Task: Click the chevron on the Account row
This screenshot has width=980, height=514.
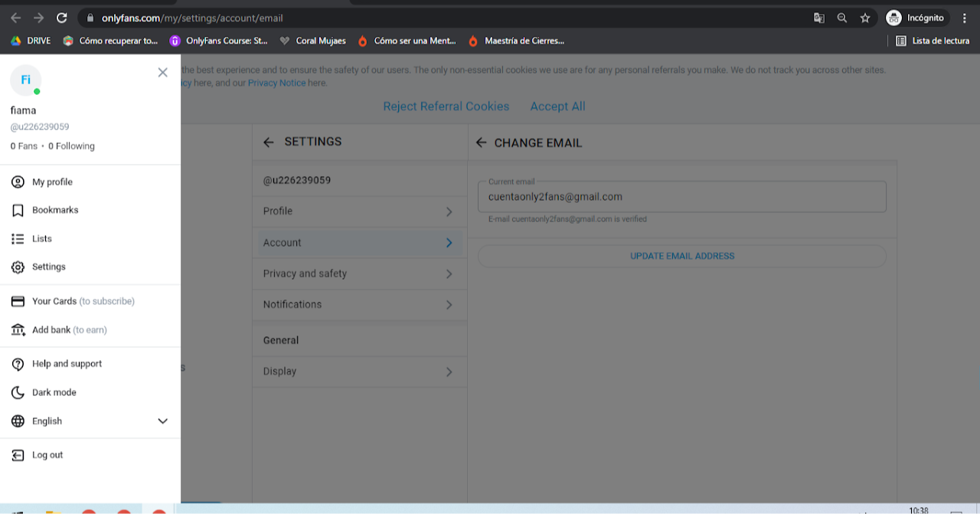Action: tap(449, 243)
